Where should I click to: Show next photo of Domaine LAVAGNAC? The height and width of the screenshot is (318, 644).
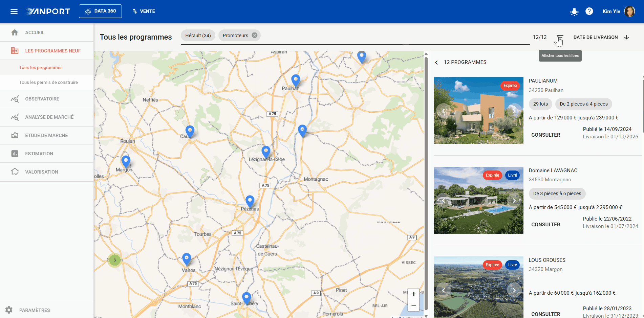coord(514,200)
